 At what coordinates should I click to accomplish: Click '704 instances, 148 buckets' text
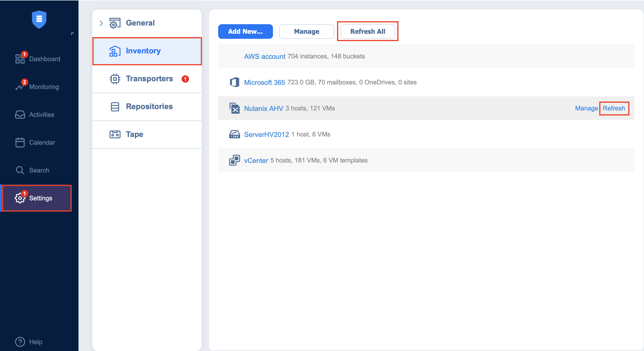(x=326, y=56)
